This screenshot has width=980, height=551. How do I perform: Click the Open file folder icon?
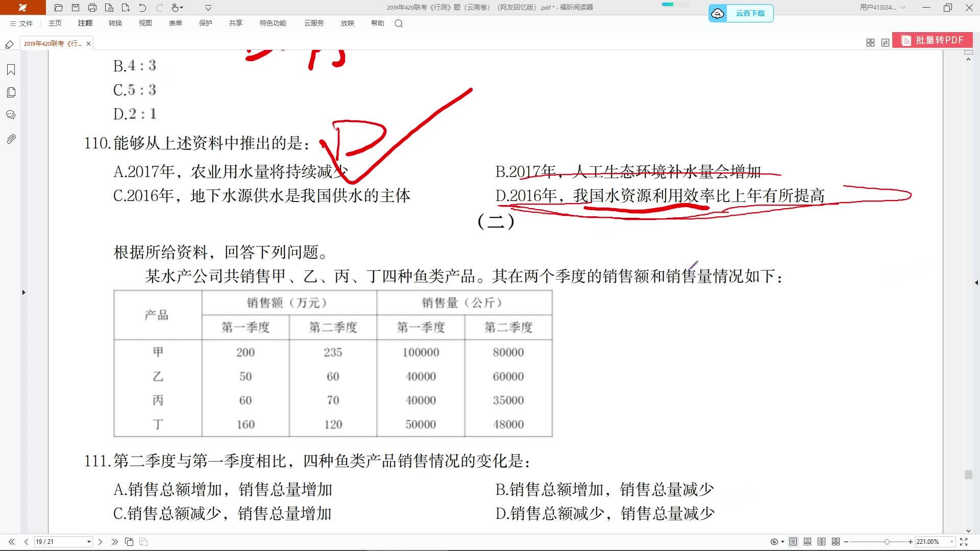[x=59, y=8]
